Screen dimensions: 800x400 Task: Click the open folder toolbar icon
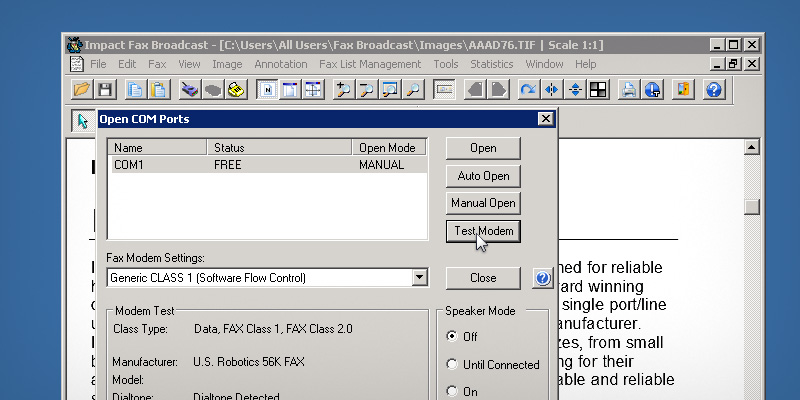click(82, 90)
